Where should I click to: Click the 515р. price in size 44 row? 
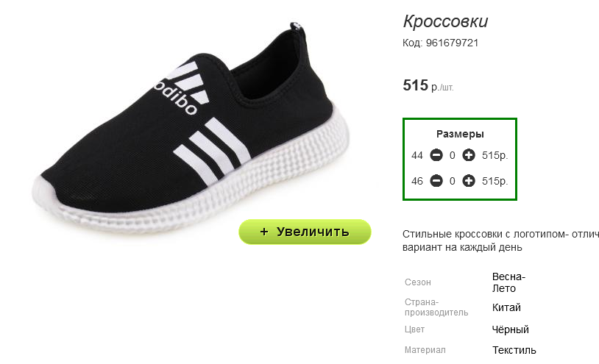point(495,155)
